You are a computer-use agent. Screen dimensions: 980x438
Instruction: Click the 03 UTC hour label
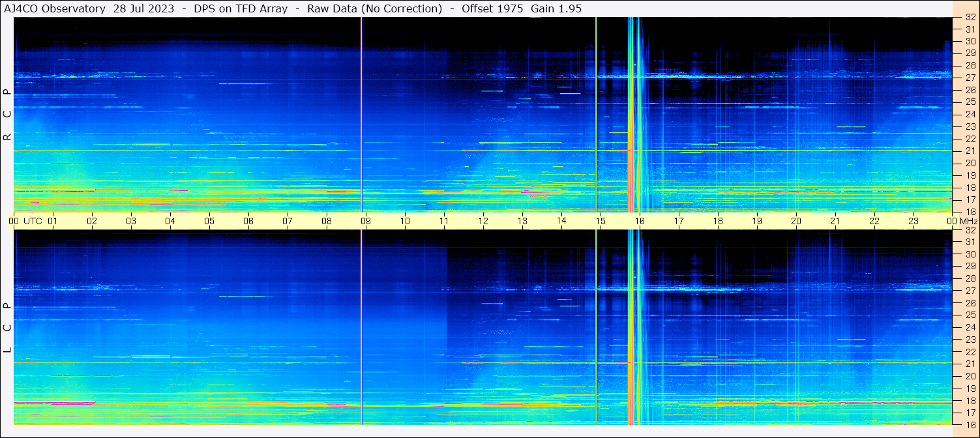point(131,221)
